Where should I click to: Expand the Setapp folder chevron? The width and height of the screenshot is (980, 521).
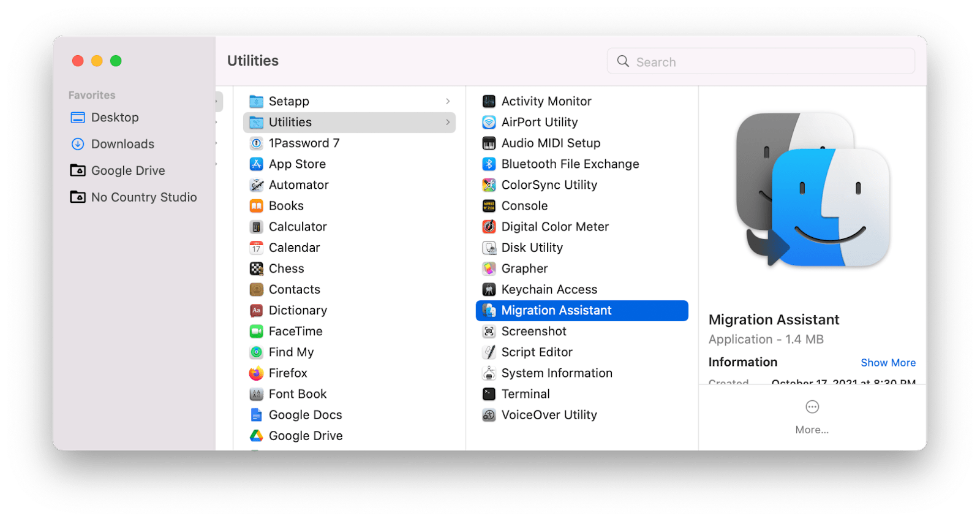448,101
